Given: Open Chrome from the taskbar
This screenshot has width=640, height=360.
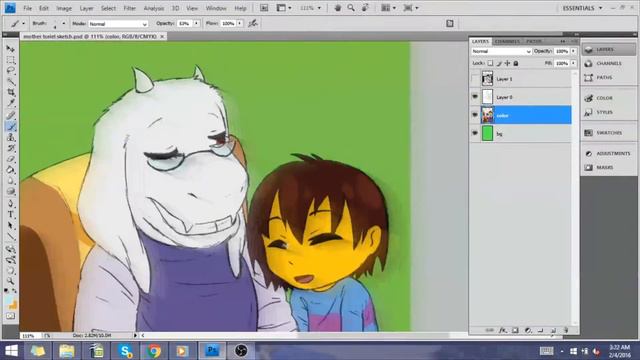Looking at the screenshot, I should (x=154, y=351).
